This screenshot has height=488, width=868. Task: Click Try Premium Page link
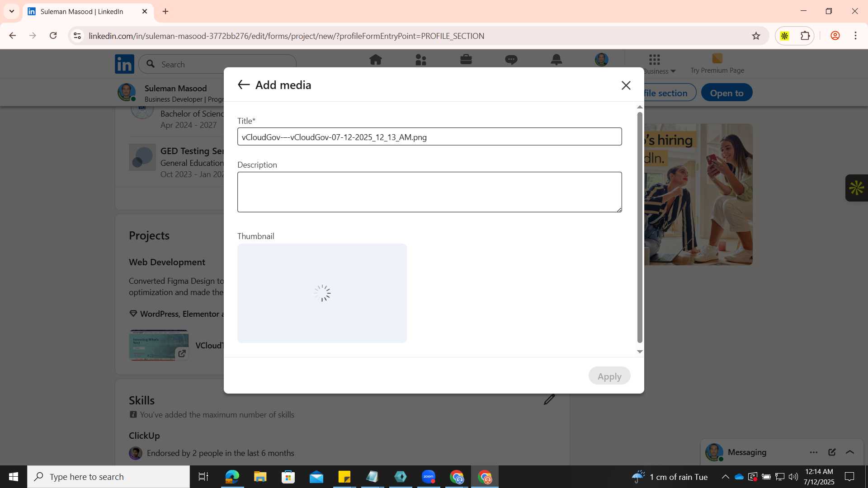tap(717, 64)
